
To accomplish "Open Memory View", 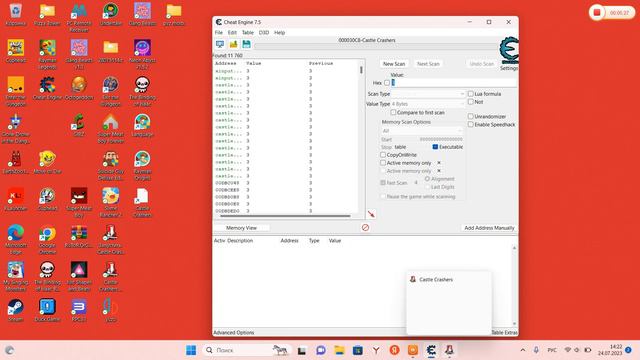I will pyautogui.click(x=241, y=228).
